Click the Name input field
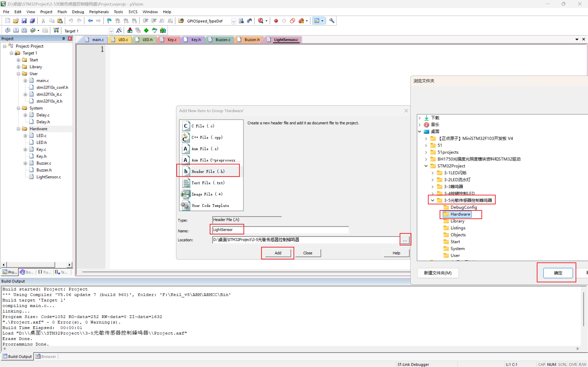Image resolution: width=588 pixels, height=367 pixels. 280,230
